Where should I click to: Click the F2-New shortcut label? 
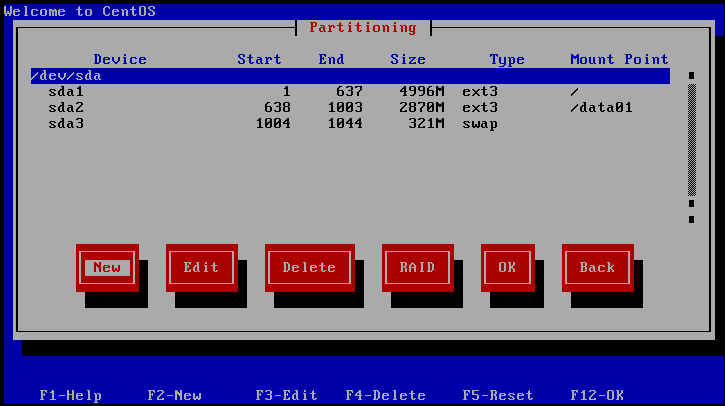click(174, 395)
